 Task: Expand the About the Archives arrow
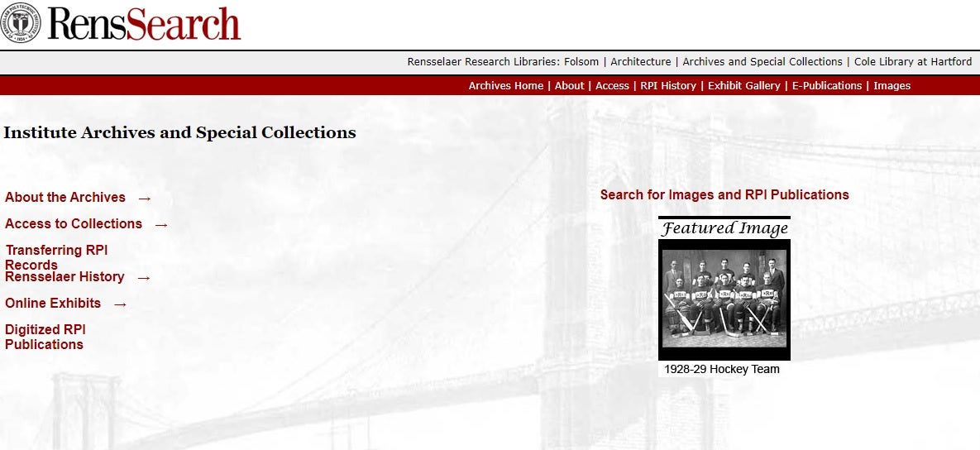coord(145,199)
